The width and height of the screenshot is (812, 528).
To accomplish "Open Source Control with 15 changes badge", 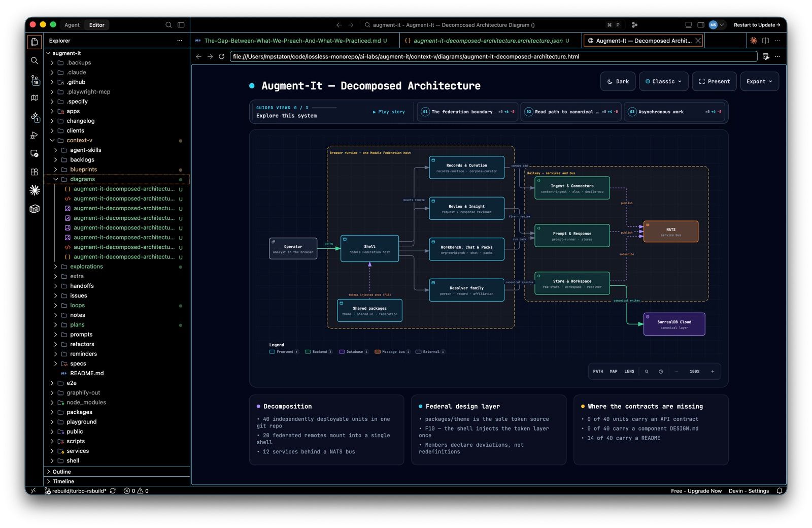I will pos(35,80).
